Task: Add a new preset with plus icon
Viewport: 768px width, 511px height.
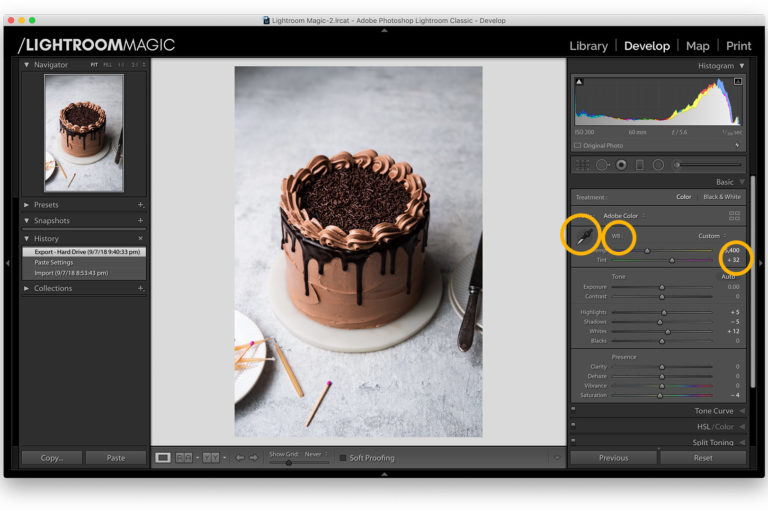Action: [141, 205]
